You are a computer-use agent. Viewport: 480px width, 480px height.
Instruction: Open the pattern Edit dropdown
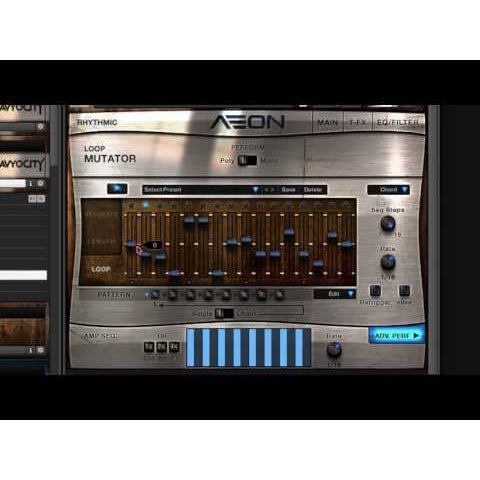(335, 294)
